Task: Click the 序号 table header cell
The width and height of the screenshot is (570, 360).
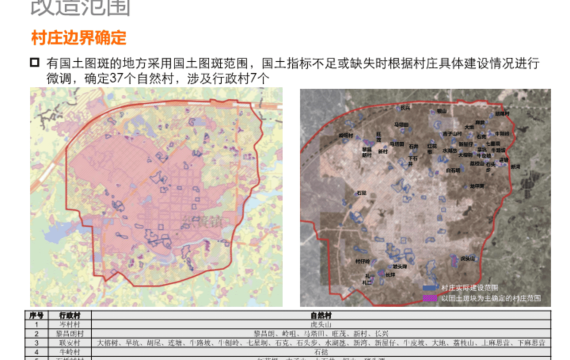Action: click(x=36, y=315)
